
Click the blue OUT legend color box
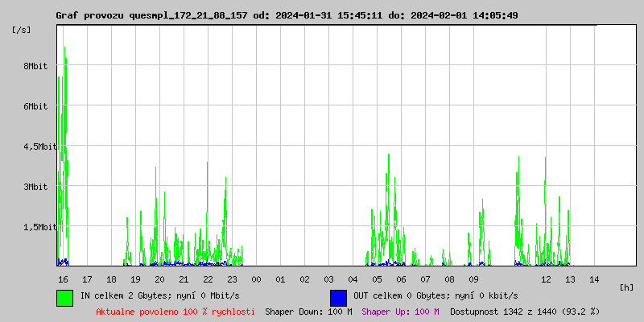338,297
